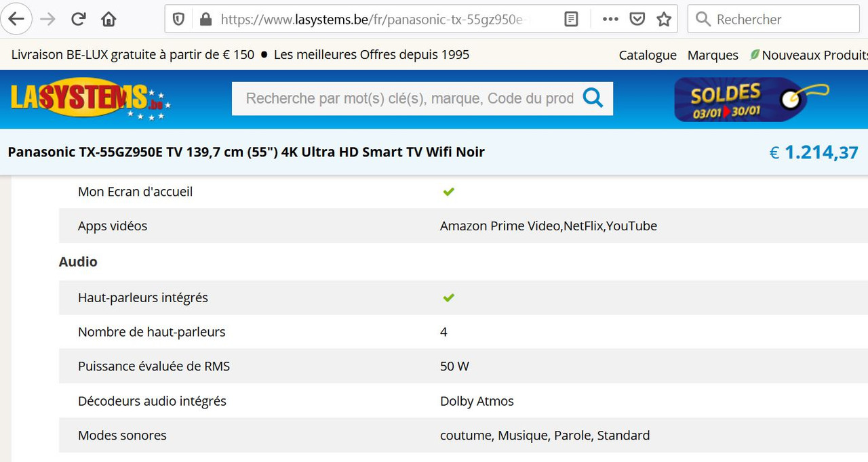
Task: Click the € 1.214,37 price
Action: pos(814,152)
